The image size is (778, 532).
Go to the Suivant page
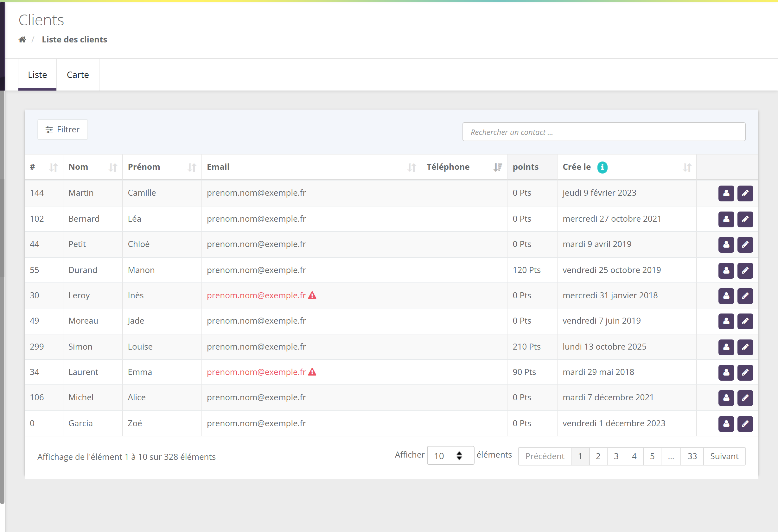(x=724, y=456)
